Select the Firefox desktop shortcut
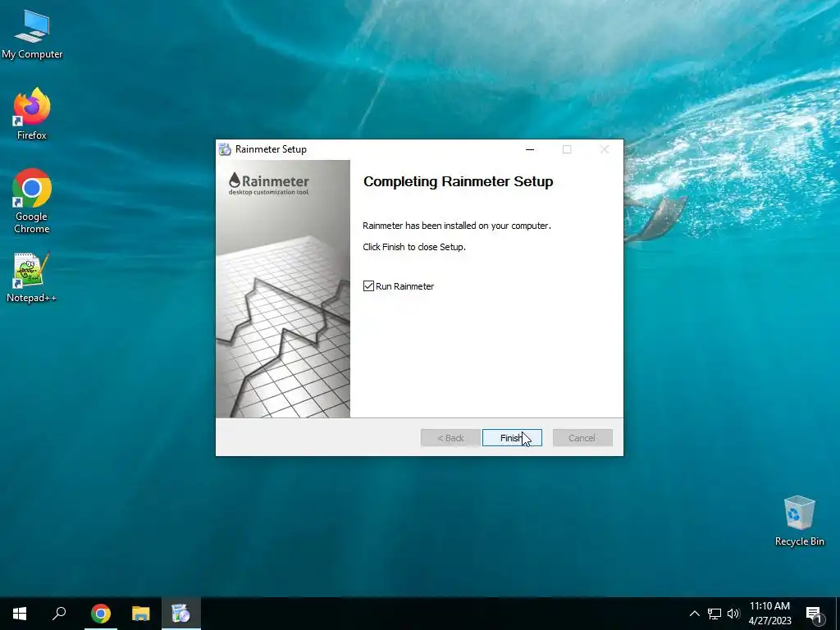The height and width of the screenshot is (630, 840). (32, 114)
